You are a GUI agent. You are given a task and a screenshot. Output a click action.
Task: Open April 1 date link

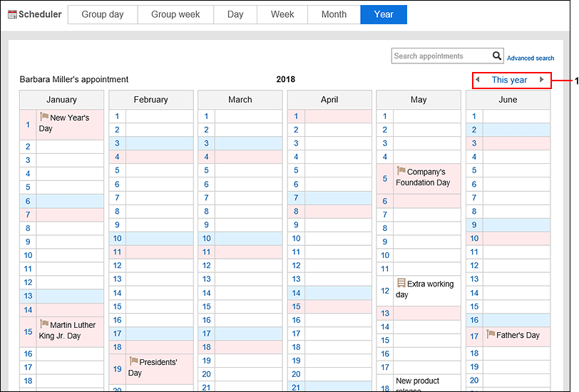pyautogui.click(x=296, y=116)
